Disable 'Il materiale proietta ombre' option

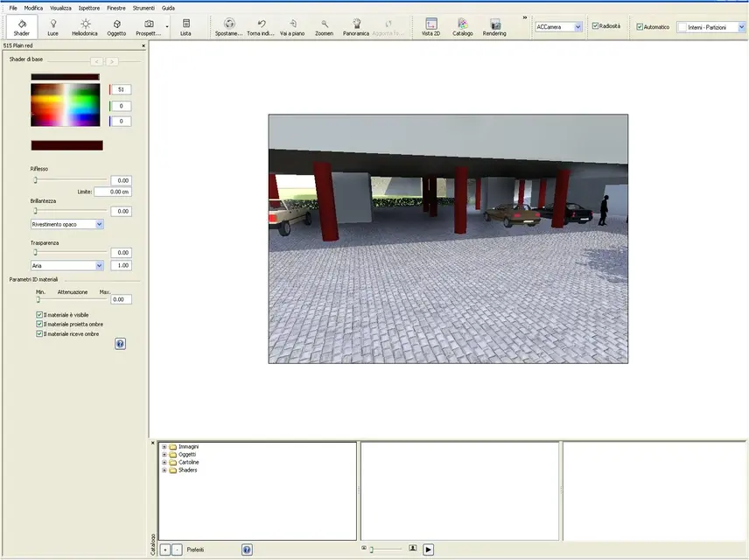click(40, 325)
